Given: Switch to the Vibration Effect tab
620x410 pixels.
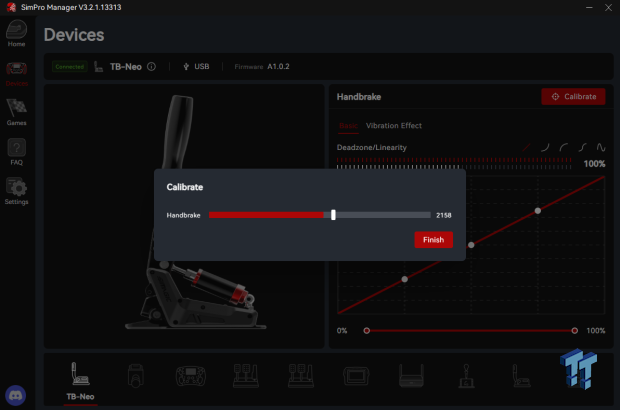Looking at the screenshot, I should 394,126.
